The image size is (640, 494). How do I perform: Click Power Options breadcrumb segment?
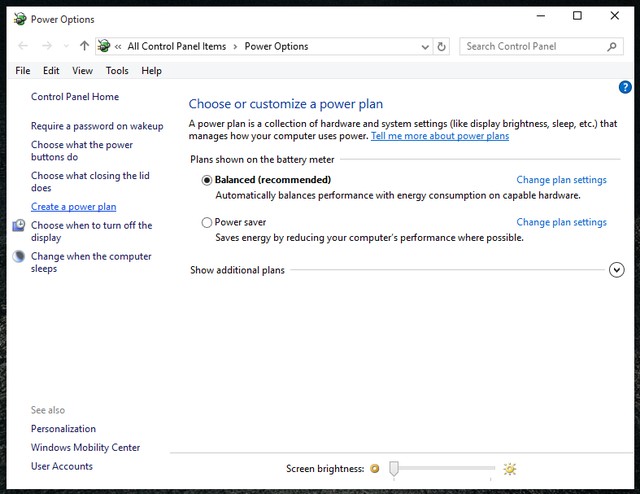(276, 47)
